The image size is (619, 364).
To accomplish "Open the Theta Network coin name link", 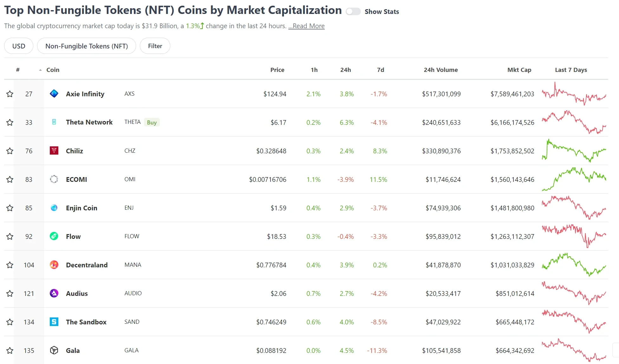I will [89, 122].
